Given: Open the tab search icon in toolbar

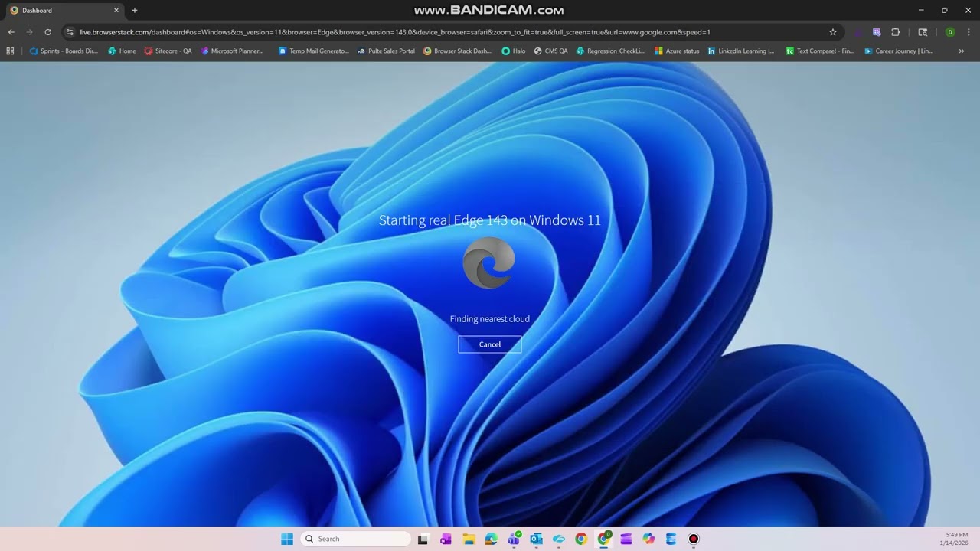Looking at the screenshot, I should 923,32.
